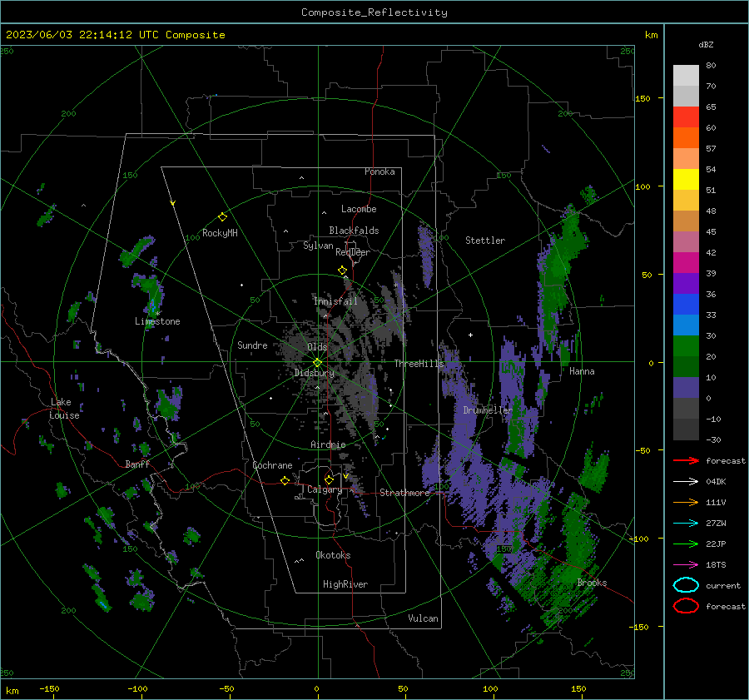Click the white 04DK arrow icon
The height and width of the screenshot is (700, 749).
(x=686, y=482)
